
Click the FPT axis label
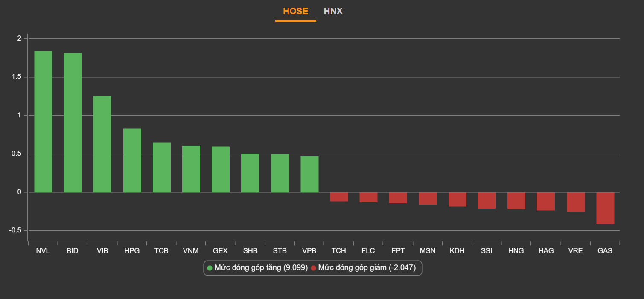point(398,251)
